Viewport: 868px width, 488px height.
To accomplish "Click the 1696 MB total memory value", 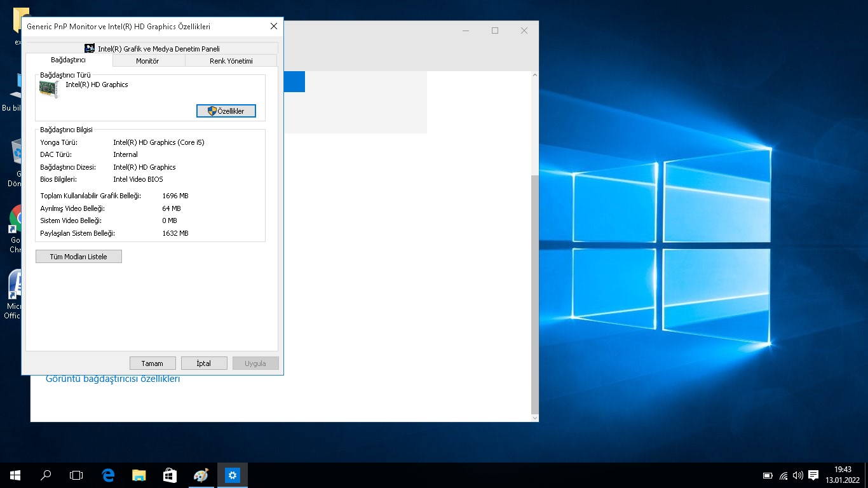I will [x=175, y=196].
